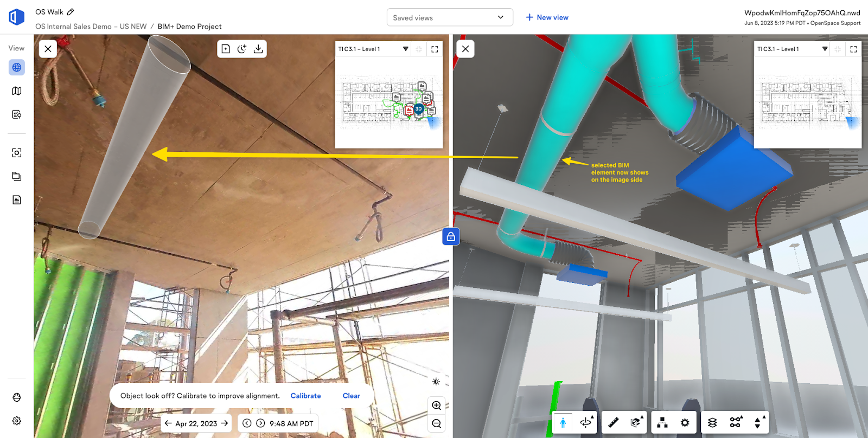Image resolution: width=868 pixels, height=438 pixels.
Task: Select the globe 360 view in sidebar
Action: [x=17, y=67]
